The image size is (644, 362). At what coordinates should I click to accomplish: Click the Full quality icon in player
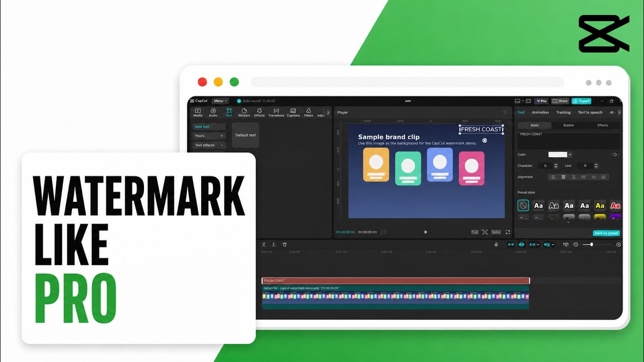(474, 232)
